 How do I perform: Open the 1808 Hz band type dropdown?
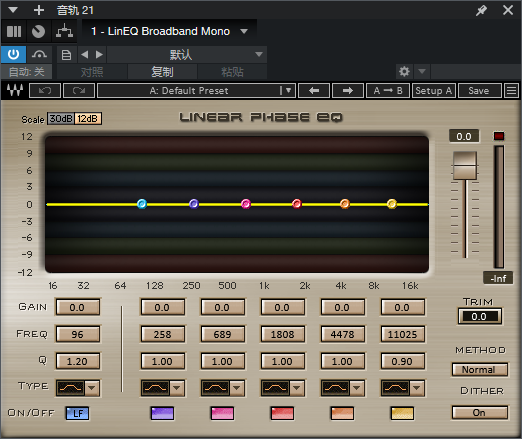pos(297,388)
